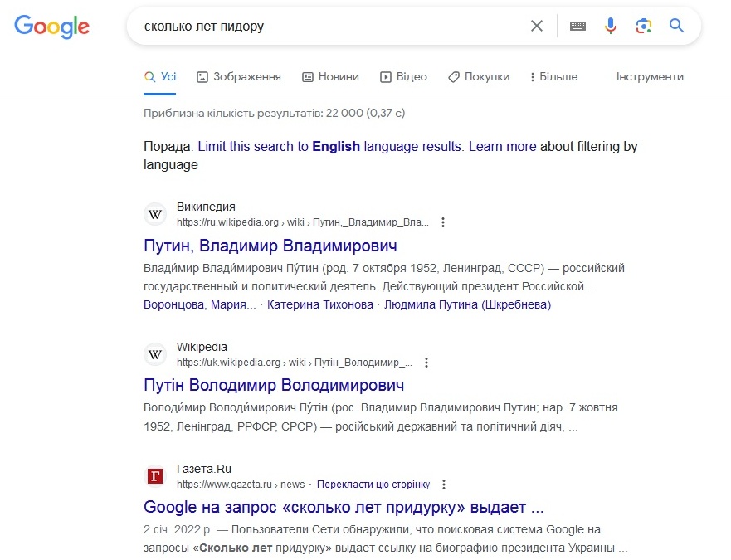Click the Google logo
731x560 pixels.
[x=51, y=26]
